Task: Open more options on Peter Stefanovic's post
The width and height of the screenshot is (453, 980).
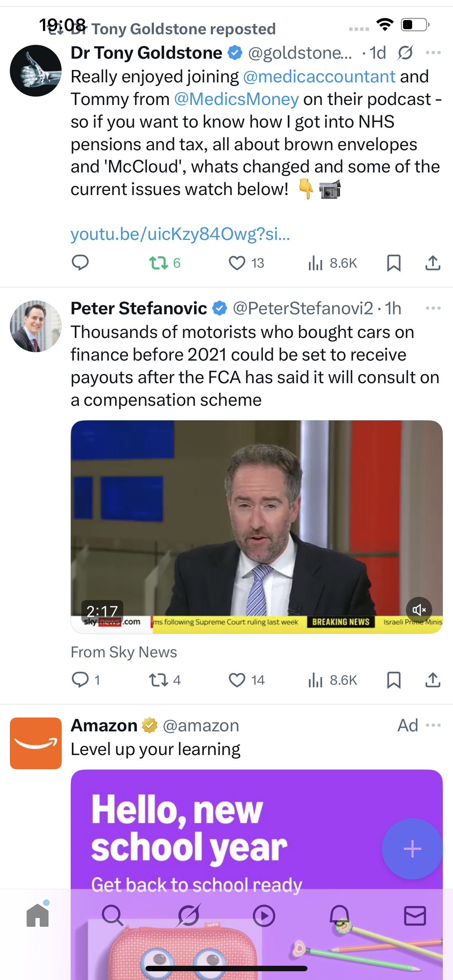Action: 433,308
